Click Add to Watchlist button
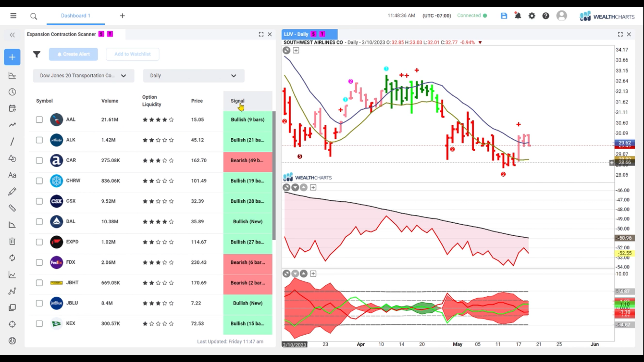The width and height of the screenshot is (644, 362). (132, 54)
